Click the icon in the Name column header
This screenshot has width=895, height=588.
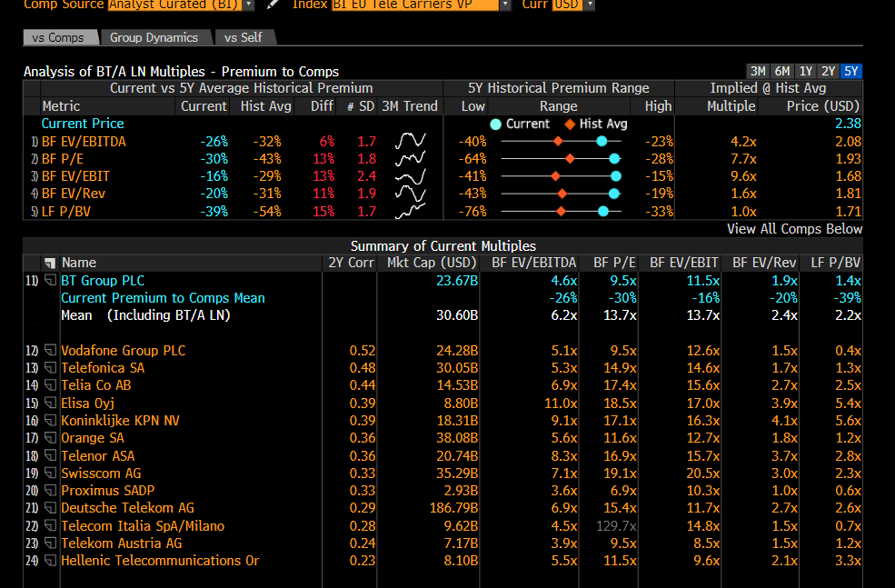coord(49,262)
